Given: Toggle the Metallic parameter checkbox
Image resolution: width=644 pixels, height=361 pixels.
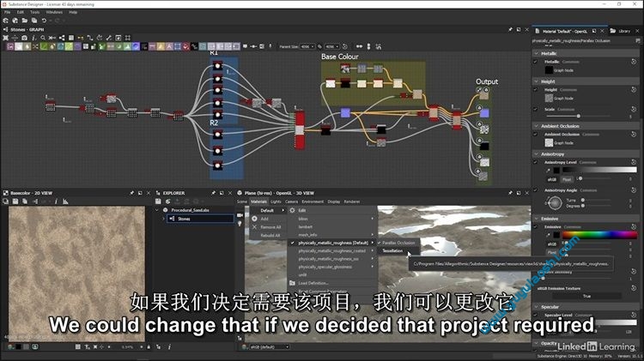Looking at the screenshot, I should [535, 62].
